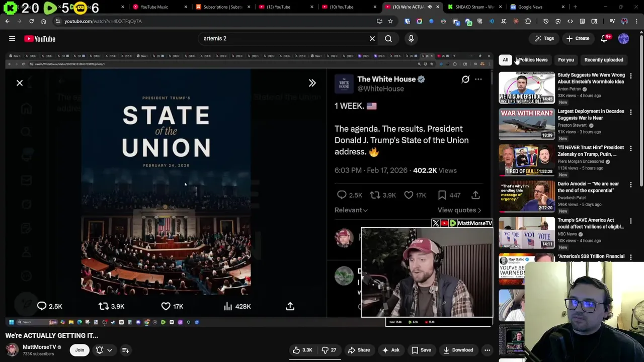Open Einstein's Wormhole video thumbnail

tap(527, 87)
